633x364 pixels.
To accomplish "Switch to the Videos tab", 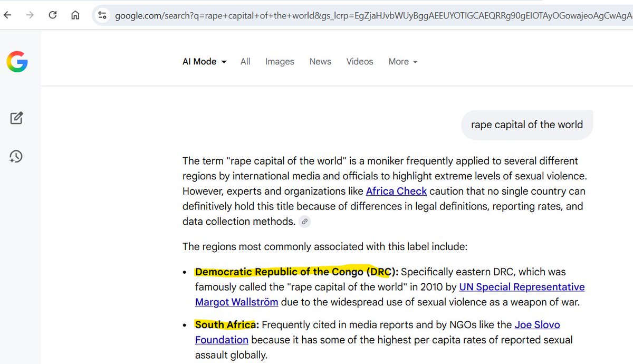I will (360, 62).
